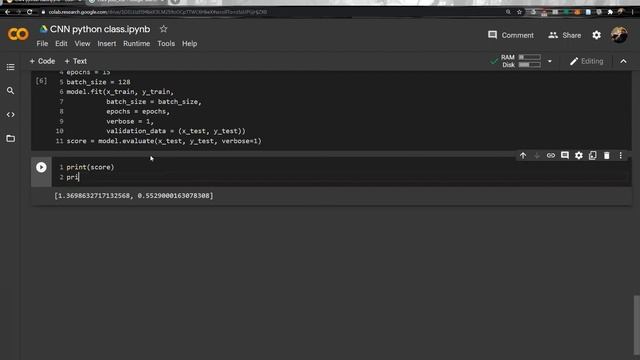
Task: Click the line with 'pri' being typed
Action: (72, 177)
